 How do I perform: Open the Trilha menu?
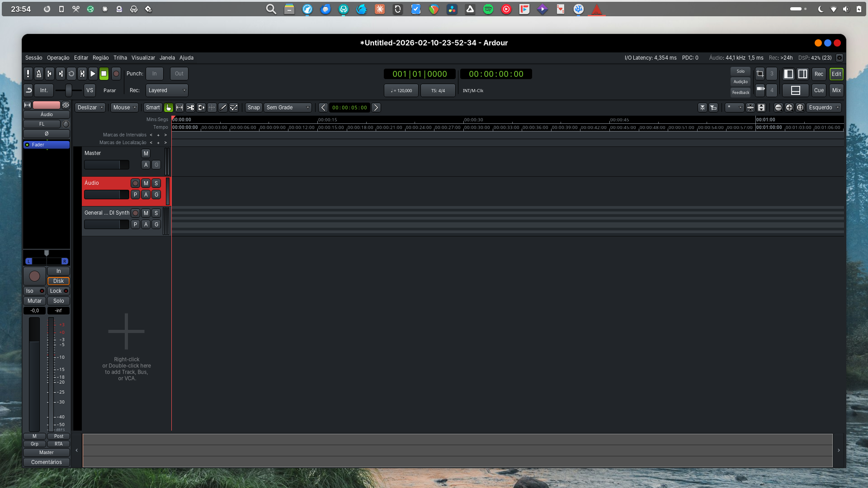[120, 58]
